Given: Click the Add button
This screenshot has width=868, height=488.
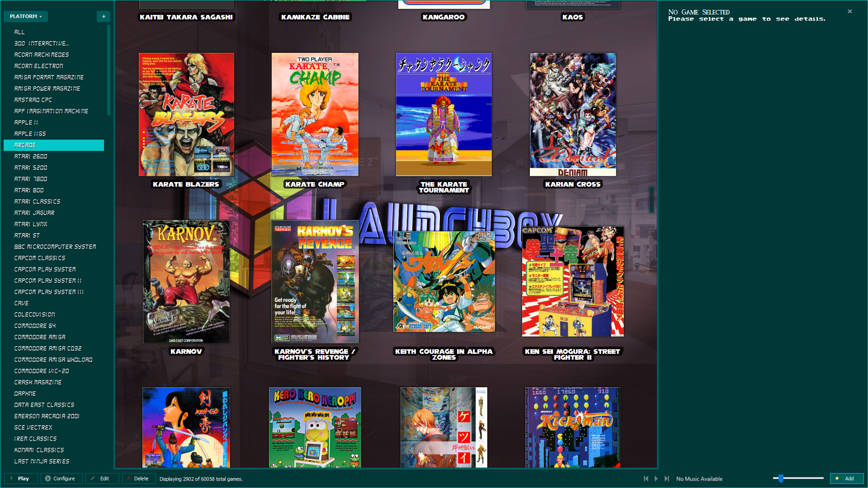Looking at the screenshot, I should coord(846,479).
